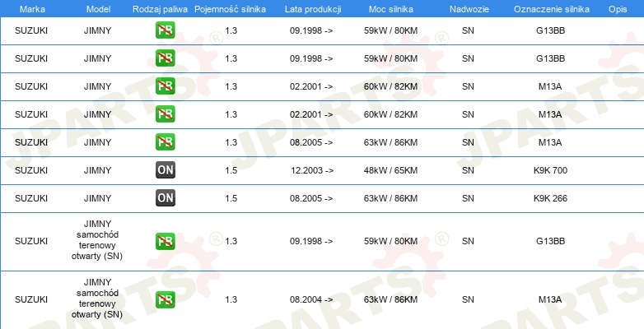Click the Opis column header

coord(618,9)
